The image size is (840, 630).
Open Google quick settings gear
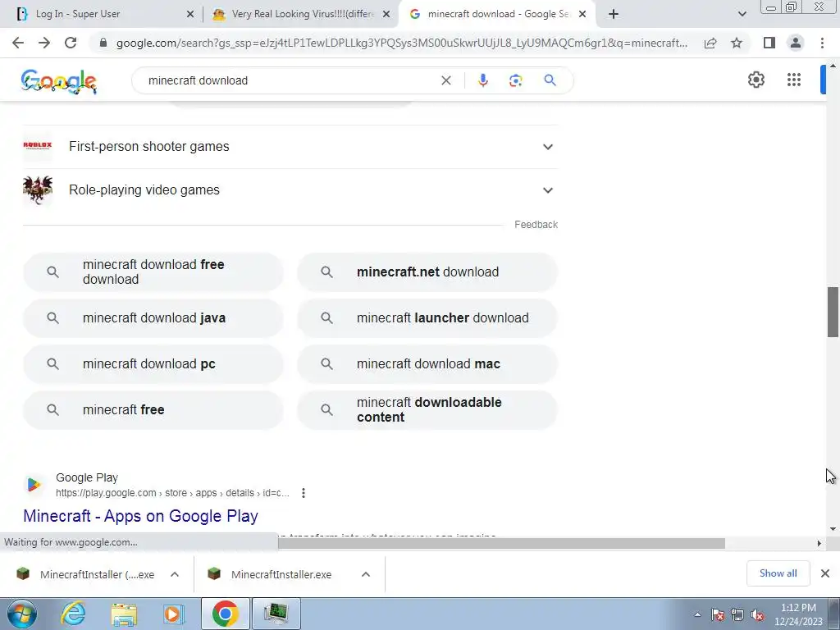coord(756,80)
